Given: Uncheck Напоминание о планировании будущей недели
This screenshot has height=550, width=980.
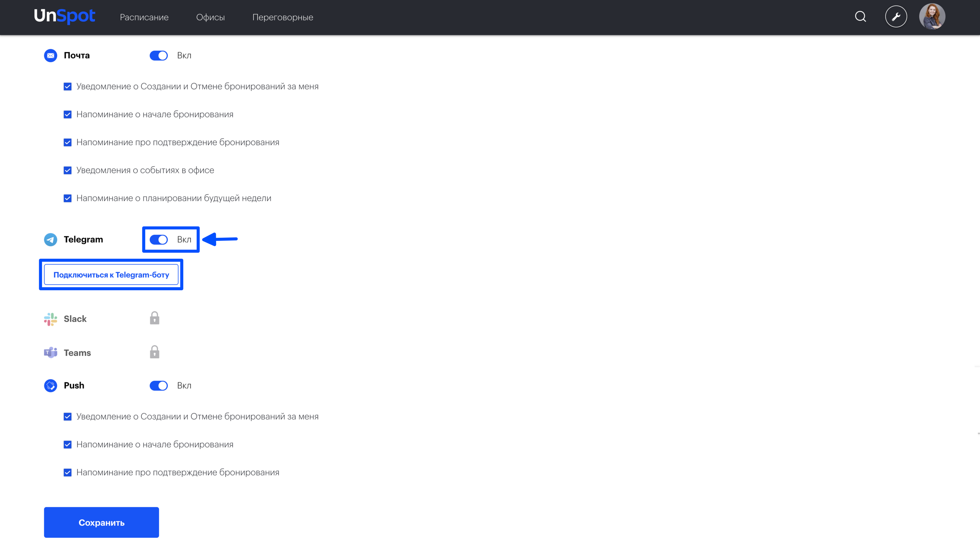Looking at the screenshot, I should click(67, 198).
